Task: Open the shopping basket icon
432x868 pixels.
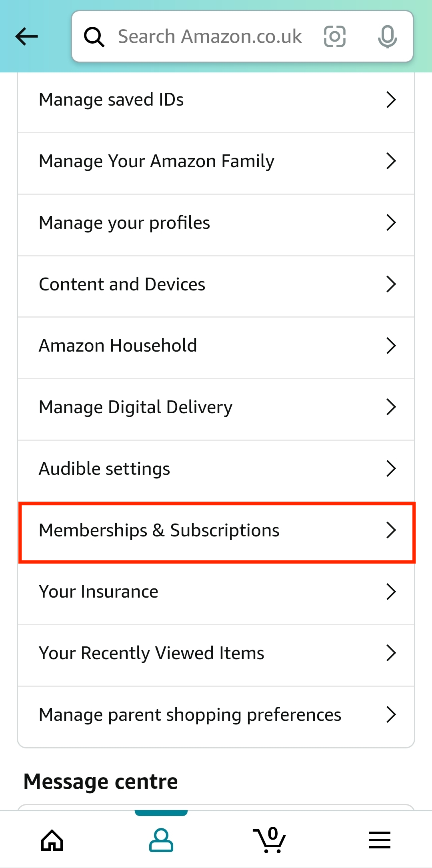Action: (x=270, y=840)
